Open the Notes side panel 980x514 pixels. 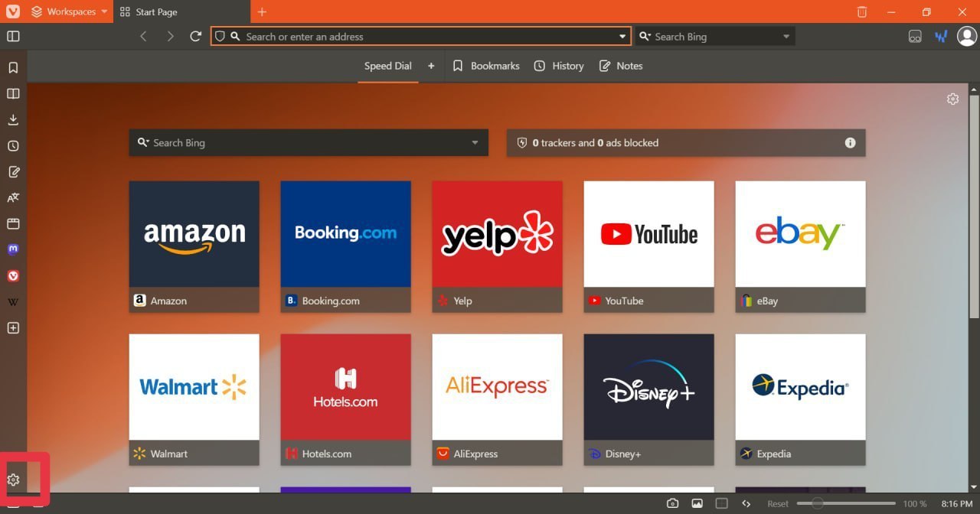click(x=13, y=171)
